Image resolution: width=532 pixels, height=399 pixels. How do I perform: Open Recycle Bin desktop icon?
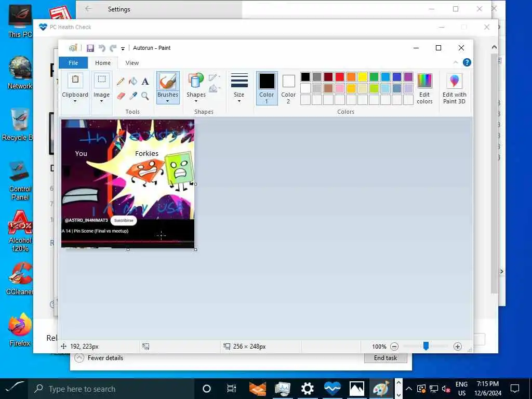tap(19, 124)
